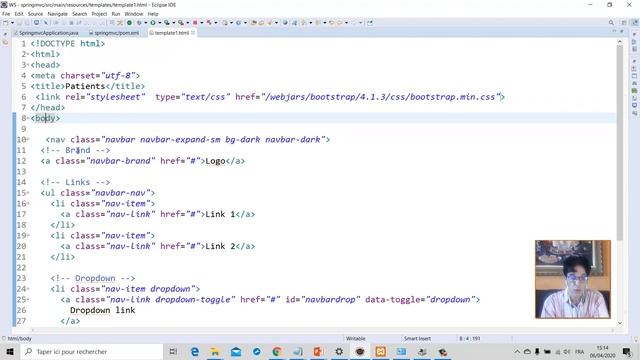Image resolution: width=640 pixels, height=360 pixels.
Task: Click the toolbar Search magnifier at right
Action: tap(611, 23)
